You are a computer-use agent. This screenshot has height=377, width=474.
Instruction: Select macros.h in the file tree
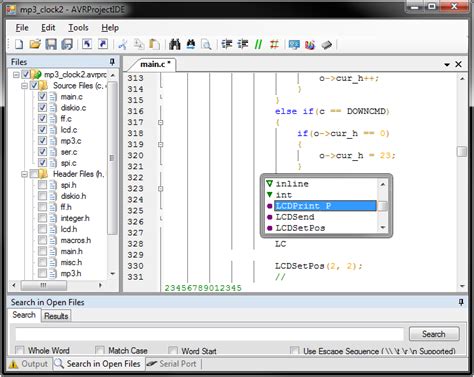coord(76,240)
